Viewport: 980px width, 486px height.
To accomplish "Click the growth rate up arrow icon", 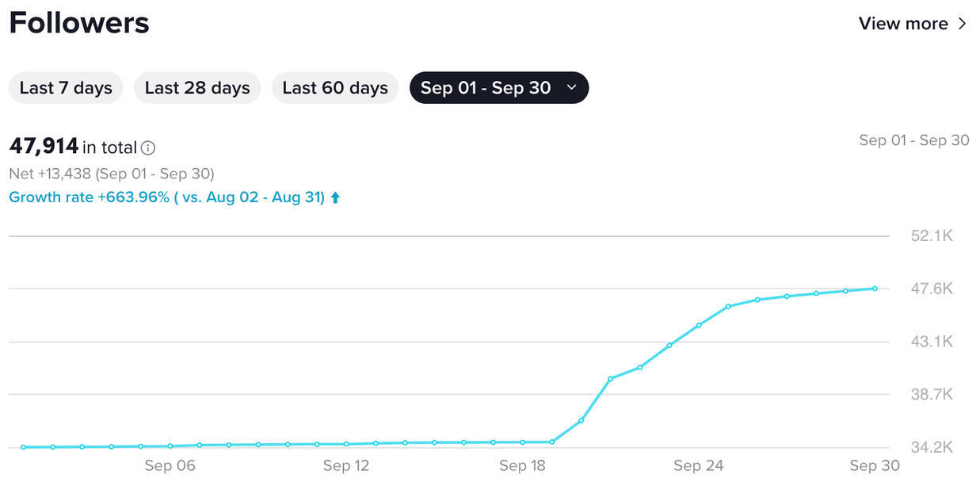I will pyautogui.click(x=335, y=197).
